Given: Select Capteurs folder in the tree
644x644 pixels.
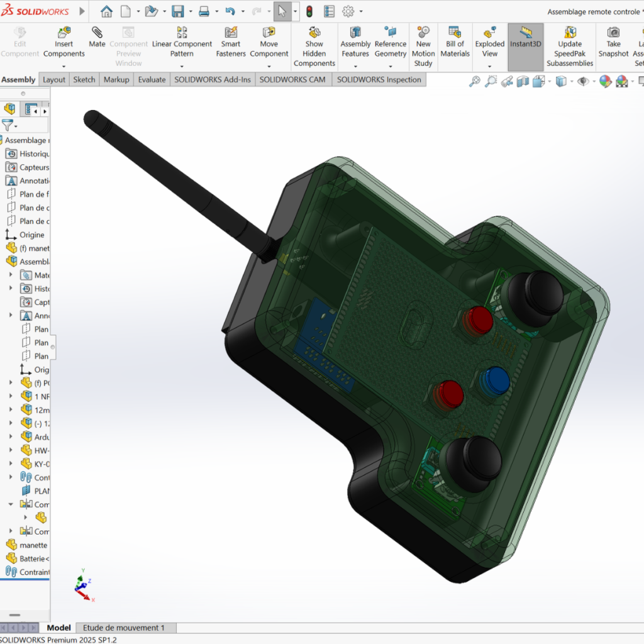Looking at the screenshot, I should (27, 167).
